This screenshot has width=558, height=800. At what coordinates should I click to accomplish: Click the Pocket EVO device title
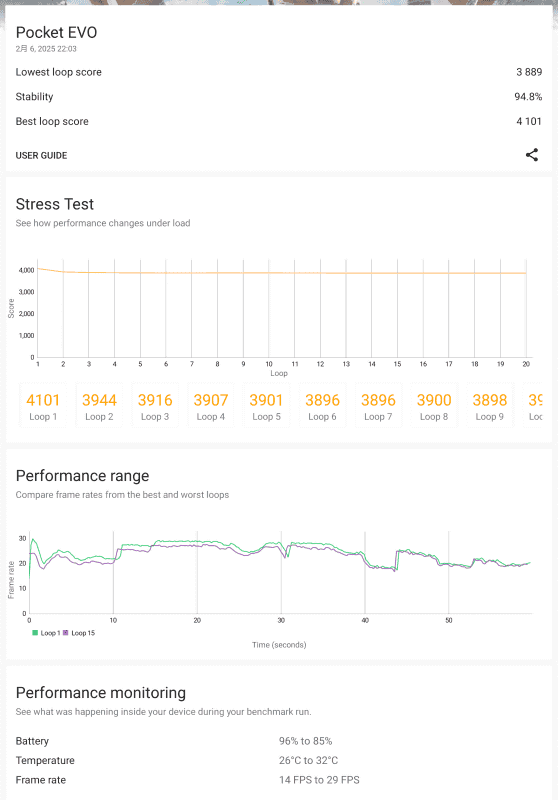click(x=56, y=32)
